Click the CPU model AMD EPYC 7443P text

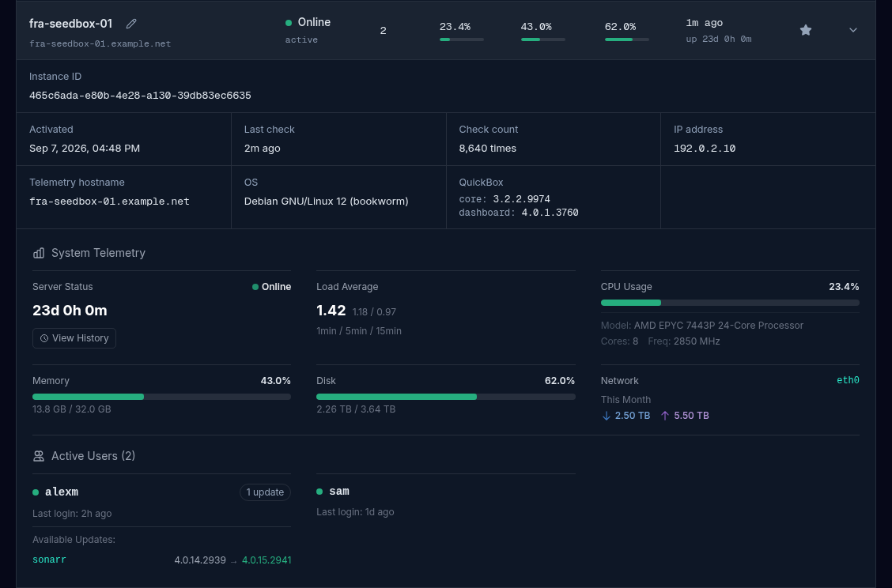coord(719,326)
